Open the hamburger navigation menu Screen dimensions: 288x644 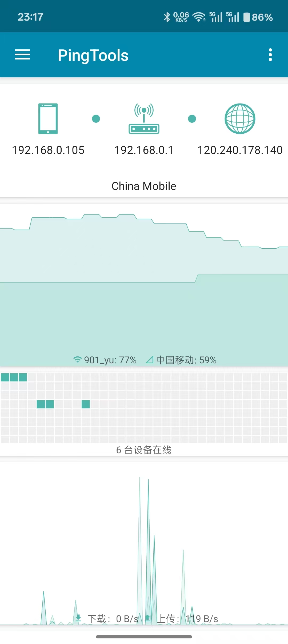click(x=22, y=55)
